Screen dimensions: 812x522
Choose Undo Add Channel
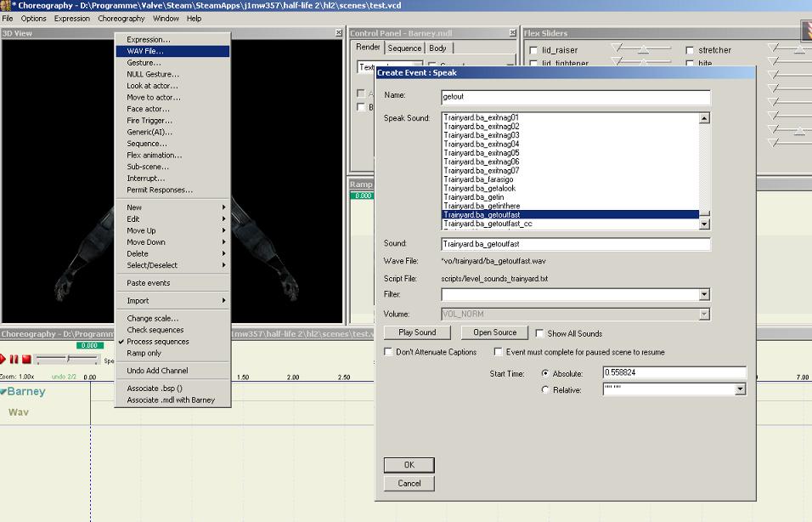pyautogui.click(x=172, y=371)
